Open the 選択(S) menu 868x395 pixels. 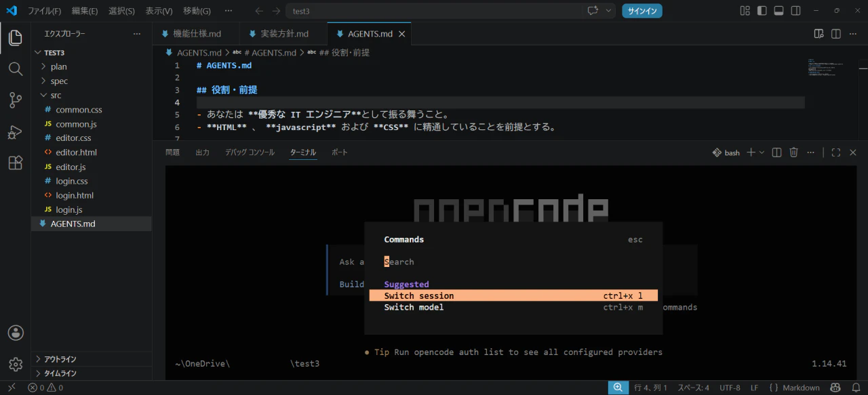point(121,11)
